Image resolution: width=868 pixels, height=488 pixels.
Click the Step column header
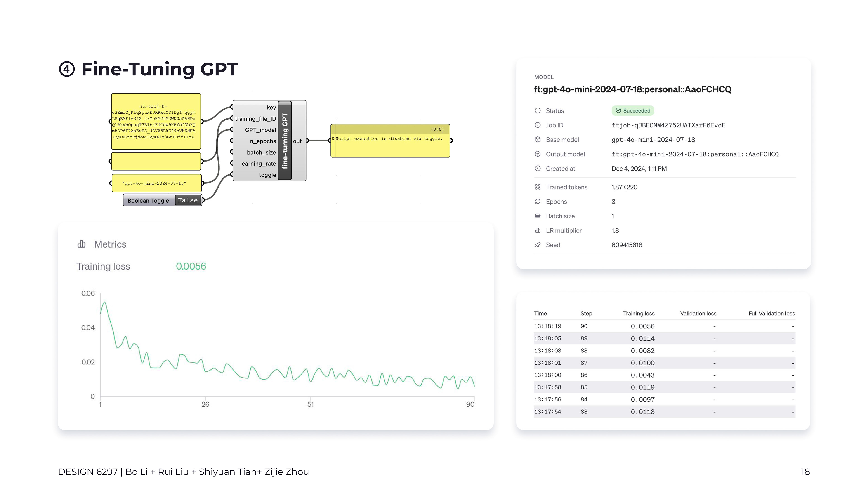point(586,313)
